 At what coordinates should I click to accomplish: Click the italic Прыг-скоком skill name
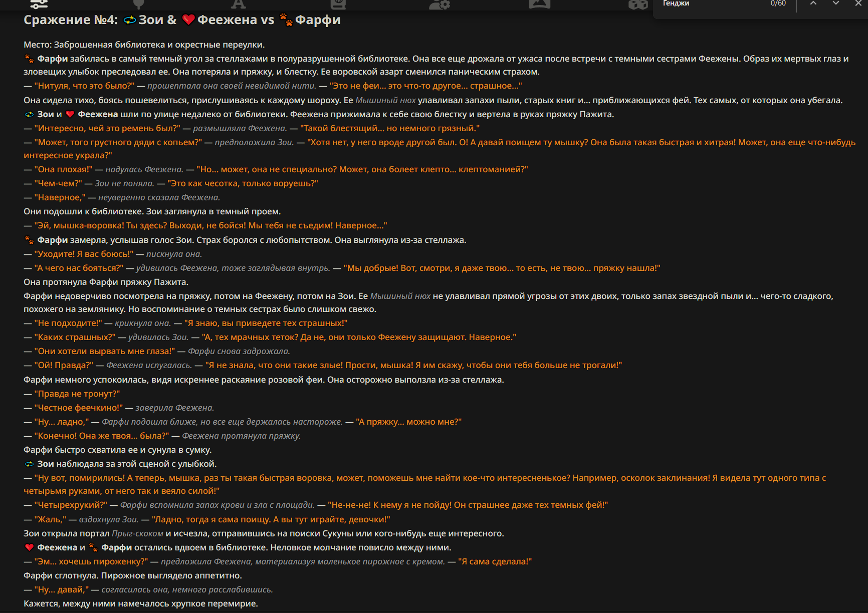pos(137,533)
